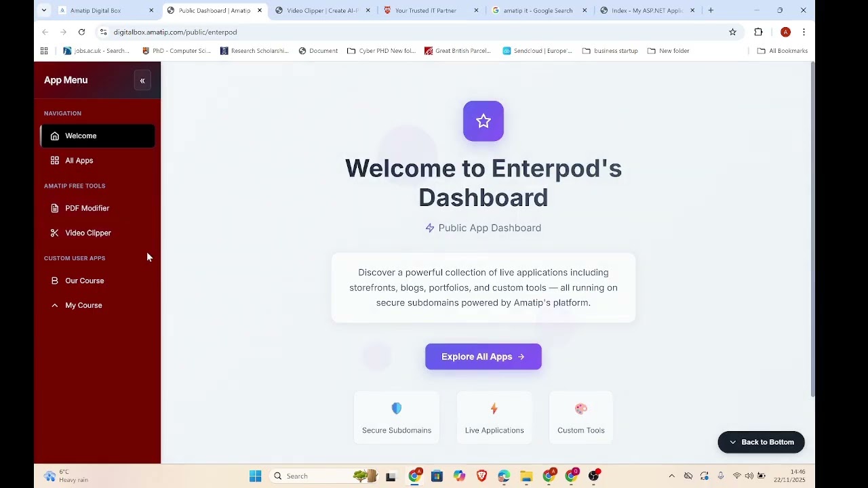Switch to Your Trusted IT Partner tab
Viewport: 868px width, 488px height.
(431, 10)
